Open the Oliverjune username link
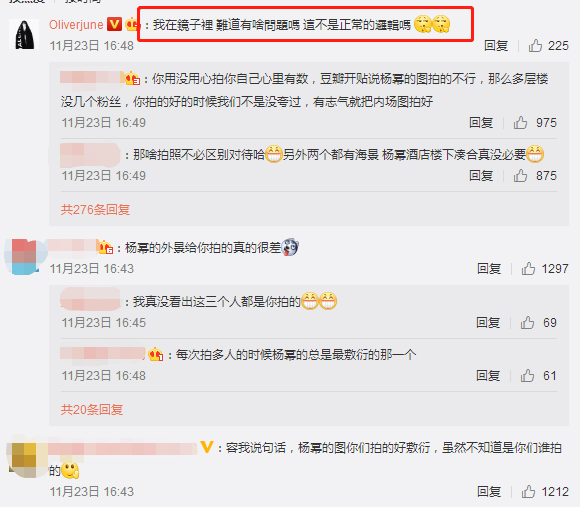The image size is (580, 507). (x=76, y=25)
